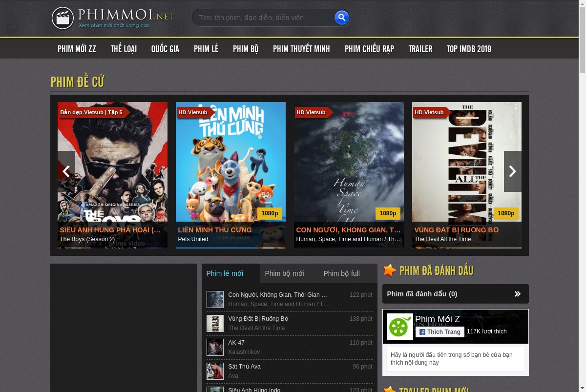Click the SIÊU ANH HÙNG PHÁ HOẠI title
The height and width of the screenshot is (392, 586).
(x=110, y=230)
